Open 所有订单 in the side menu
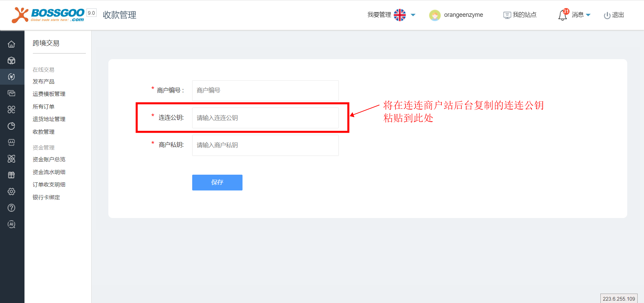Screen dimensions: 644x303 [44, 107]
